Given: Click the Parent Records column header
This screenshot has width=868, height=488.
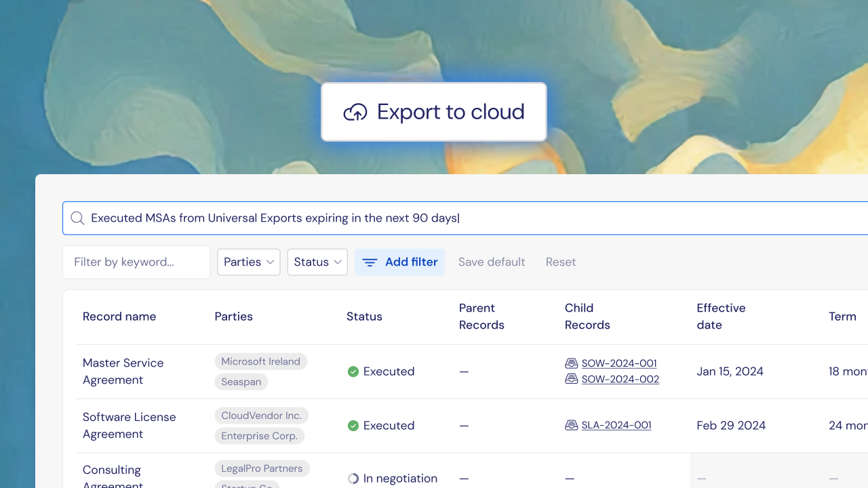Looking at the screenshot, I should pos(481,317).
